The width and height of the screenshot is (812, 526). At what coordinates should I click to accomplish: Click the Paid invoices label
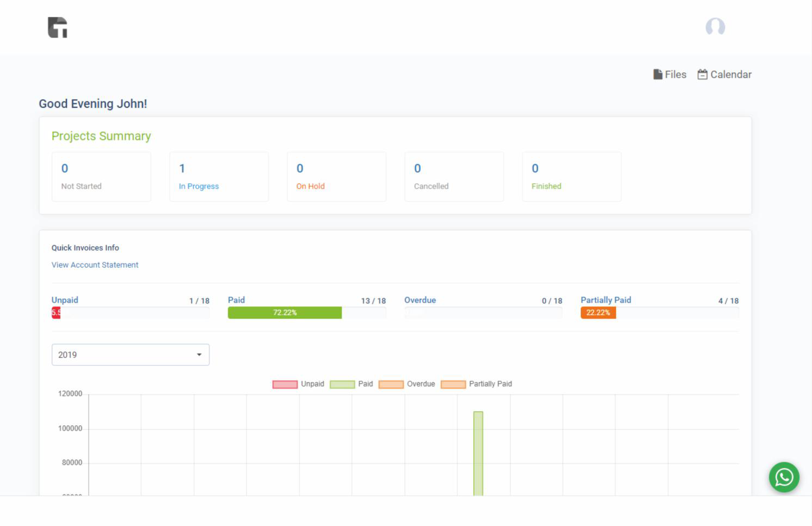point(236,300)
